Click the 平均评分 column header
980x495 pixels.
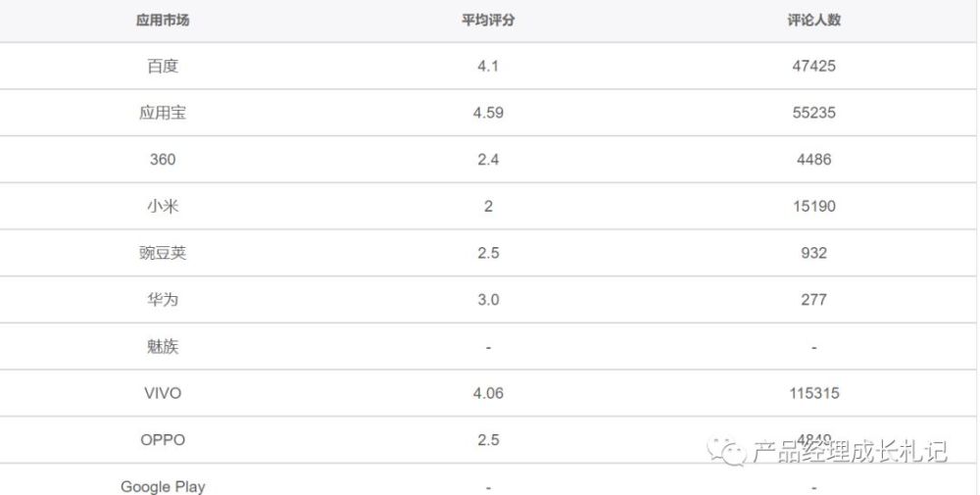[488, 21]
